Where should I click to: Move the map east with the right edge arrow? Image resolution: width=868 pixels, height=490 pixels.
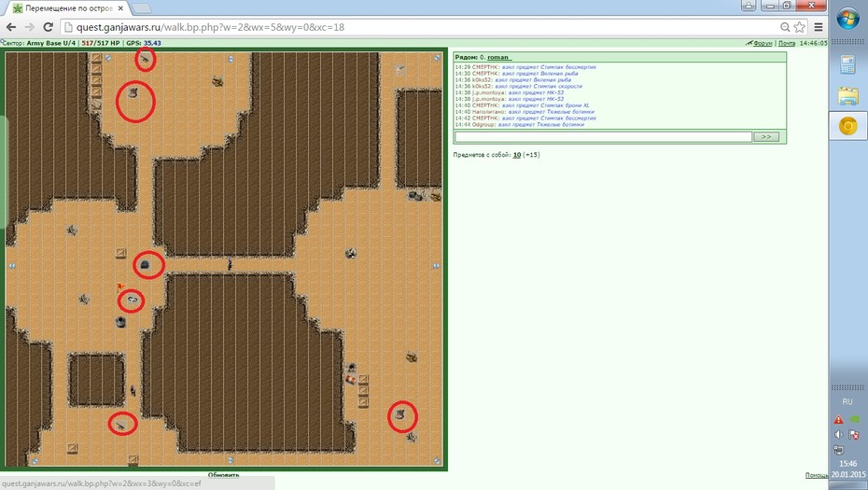pyautogui.click(x=436, y=266)
